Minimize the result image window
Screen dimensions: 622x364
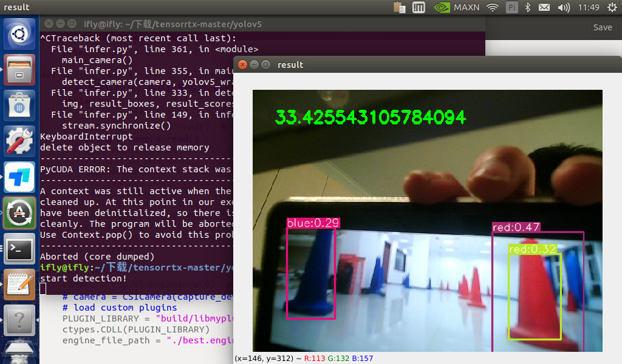[255, 64]
